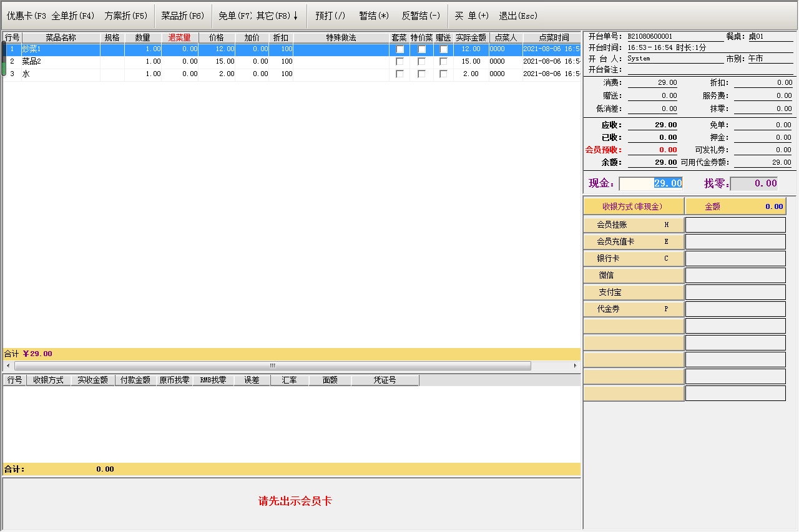Expand the 其它 (F8) dropdown menu
799x532 pixels.
pyautogui.click(x=277, y=16)
